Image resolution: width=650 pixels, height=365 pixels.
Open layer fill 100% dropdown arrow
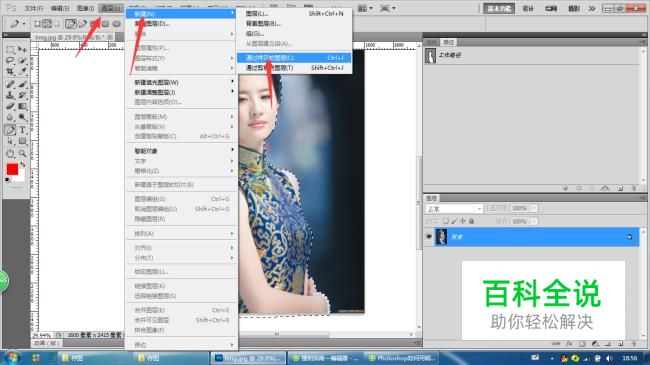pyautogui.click(x=534, y=221)
